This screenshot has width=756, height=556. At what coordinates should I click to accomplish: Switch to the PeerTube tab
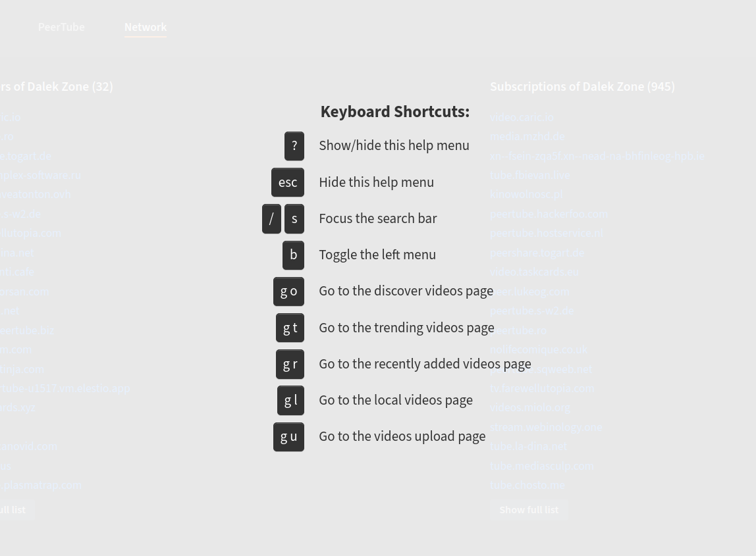(x=61, y=27)
